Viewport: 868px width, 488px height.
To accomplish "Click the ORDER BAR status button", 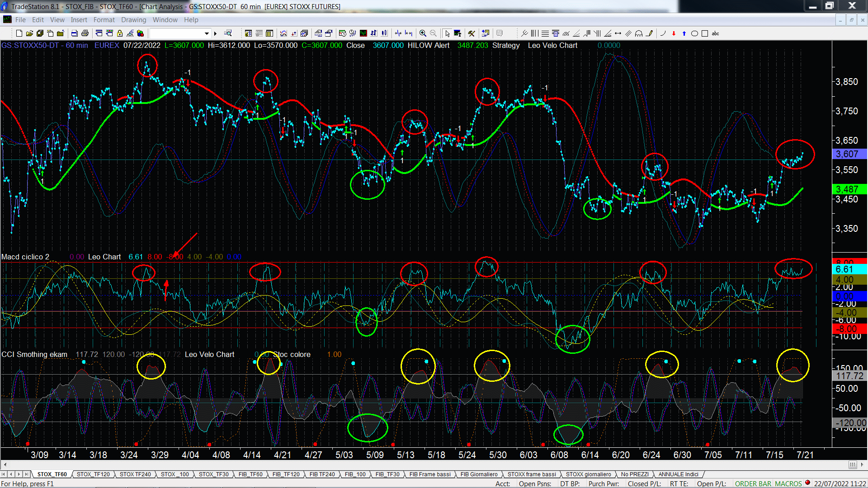I will tap(753, 484).
